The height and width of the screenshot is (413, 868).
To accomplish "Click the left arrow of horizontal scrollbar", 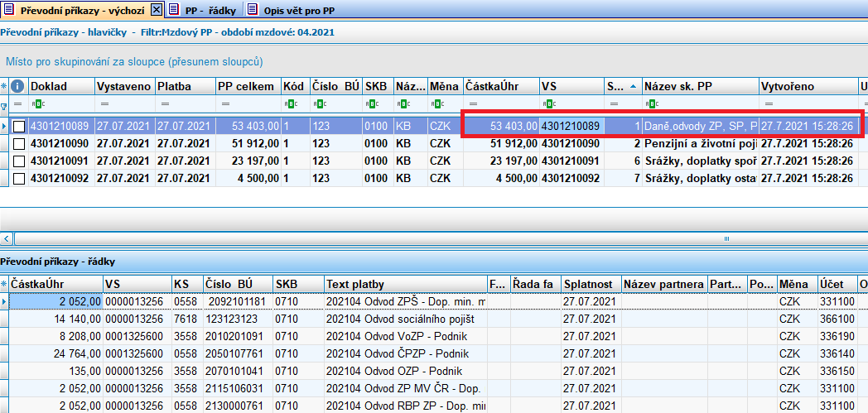I will tap(7, 239).
